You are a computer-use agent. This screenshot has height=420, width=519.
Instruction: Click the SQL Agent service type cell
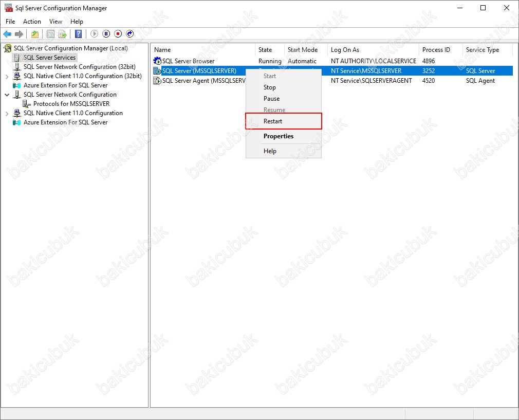tap(480, 81)
